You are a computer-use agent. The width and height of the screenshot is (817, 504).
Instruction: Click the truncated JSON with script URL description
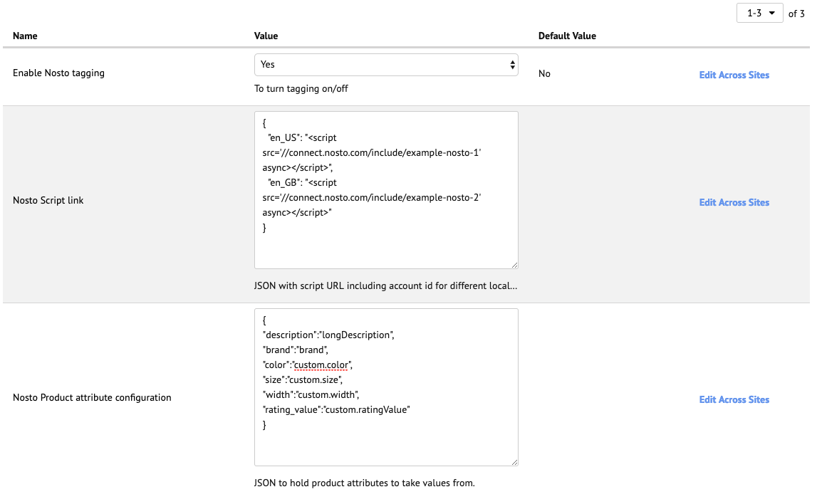[385, 286]
